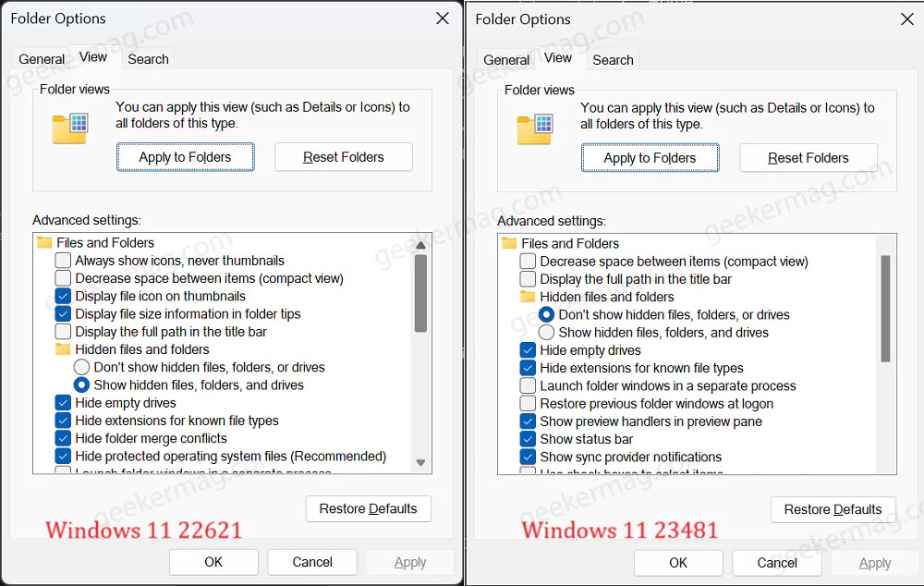Select 'Hidden files and folders' label in left dialog
This screenshot has width=924, height=586.
pos(142,349)
